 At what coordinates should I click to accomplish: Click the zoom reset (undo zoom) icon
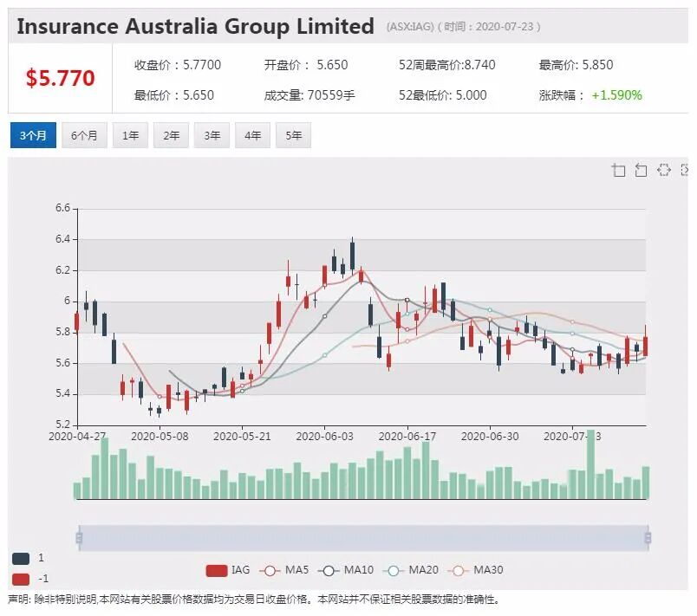coord(641,170)
